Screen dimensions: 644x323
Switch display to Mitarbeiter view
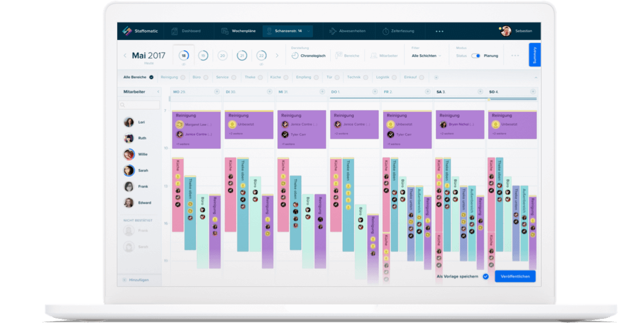tap(384, 56)
